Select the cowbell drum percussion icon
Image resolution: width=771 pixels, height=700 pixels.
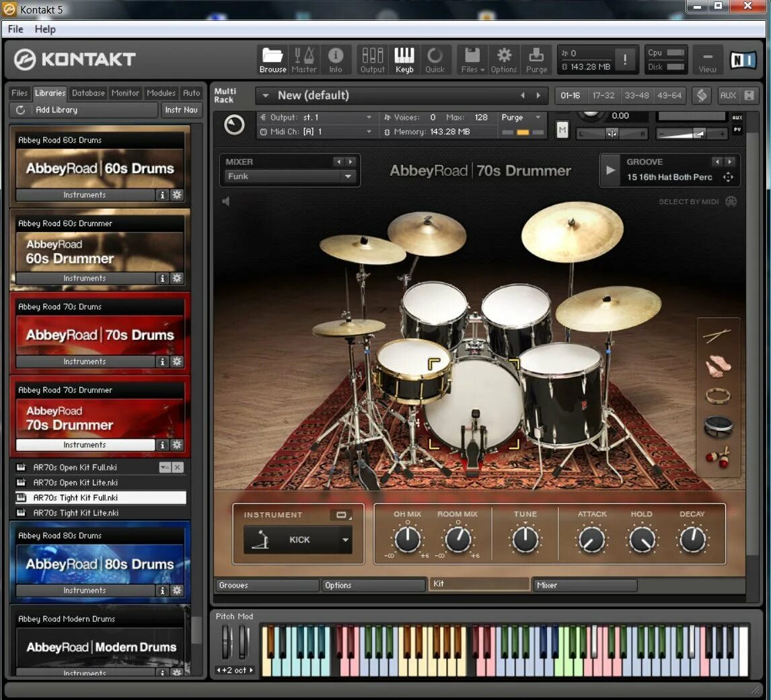click(719, 426)
